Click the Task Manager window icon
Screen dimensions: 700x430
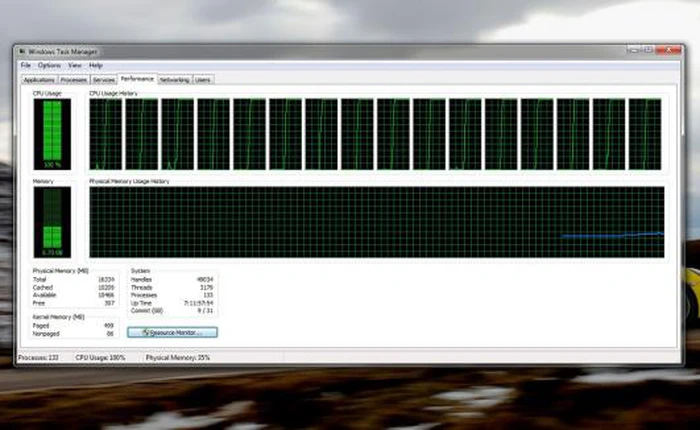click(21, 51)
